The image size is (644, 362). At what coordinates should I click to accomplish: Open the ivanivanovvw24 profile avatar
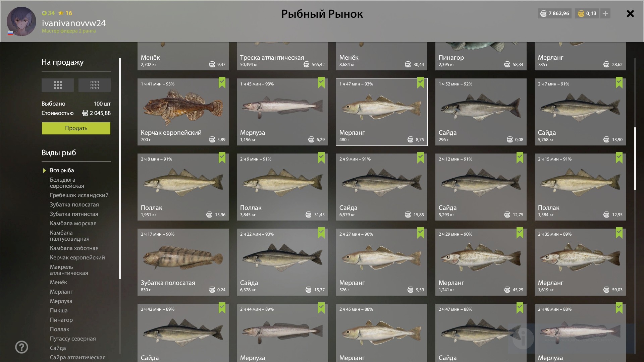pos(21,21)
